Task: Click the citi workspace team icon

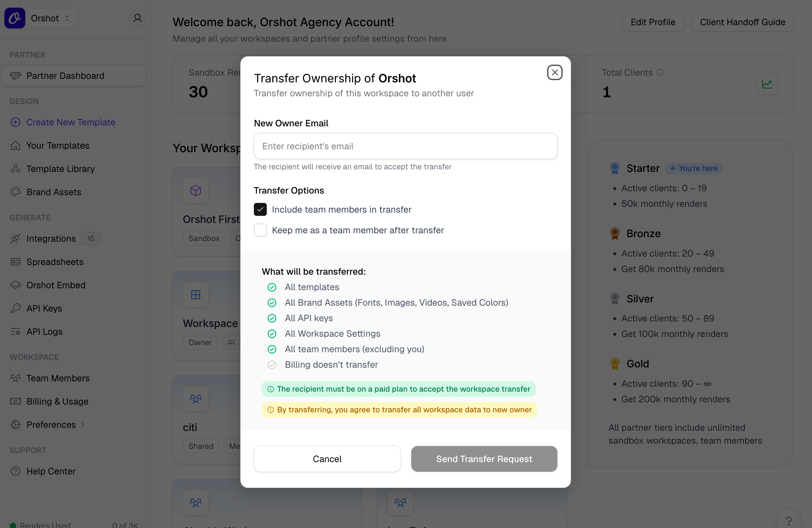Action: [x=195, y=399]
